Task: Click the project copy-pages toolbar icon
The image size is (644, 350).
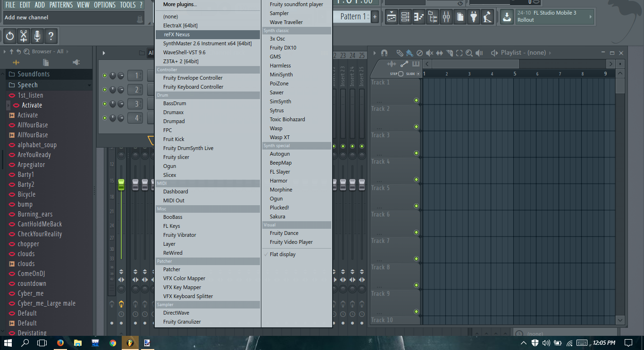Action: (460, 17)
